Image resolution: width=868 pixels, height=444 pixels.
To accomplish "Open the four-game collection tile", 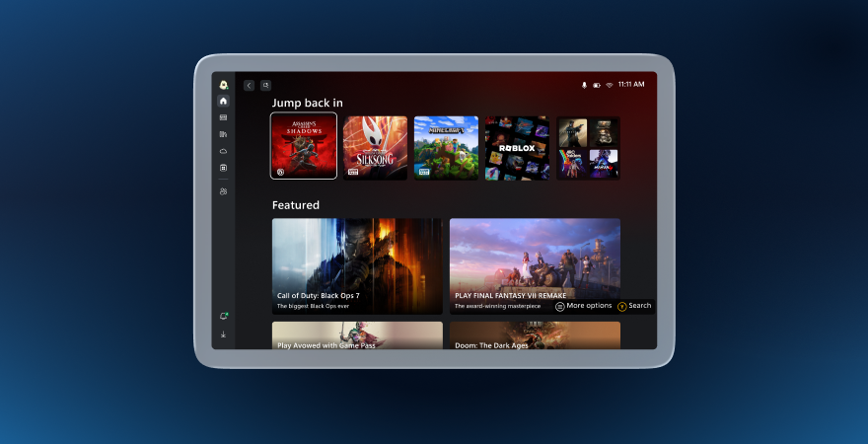I will point(589,148).
